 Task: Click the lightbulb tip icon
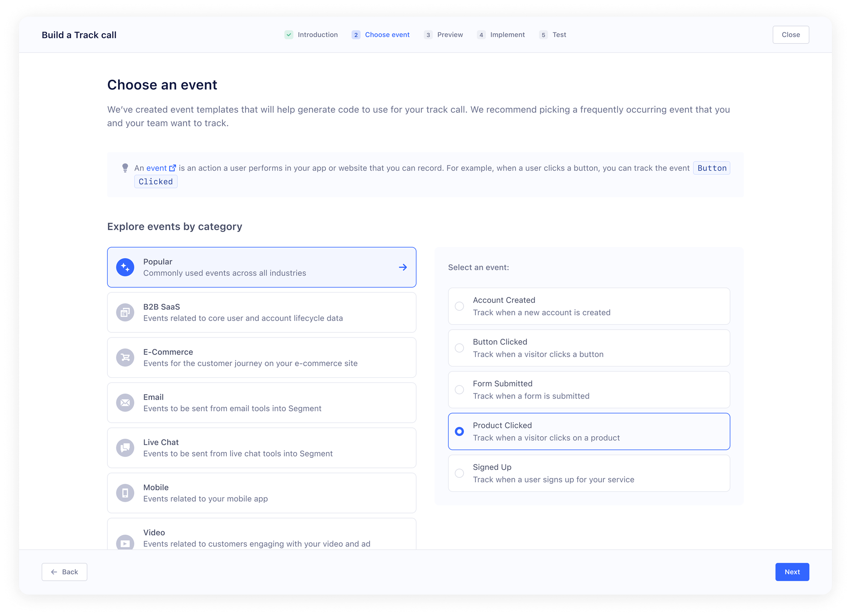[x=125, y=168]
